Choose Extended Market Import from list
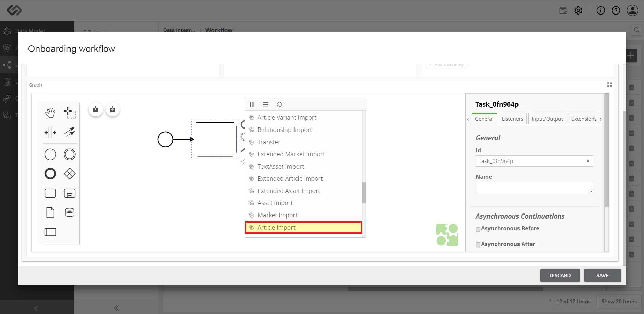 click(304, 154)
